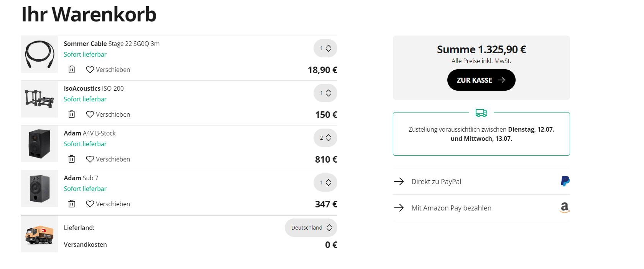
Task: Remove IsoAcoustics ISO-200 via trash icon
Action: click(72, 114)
